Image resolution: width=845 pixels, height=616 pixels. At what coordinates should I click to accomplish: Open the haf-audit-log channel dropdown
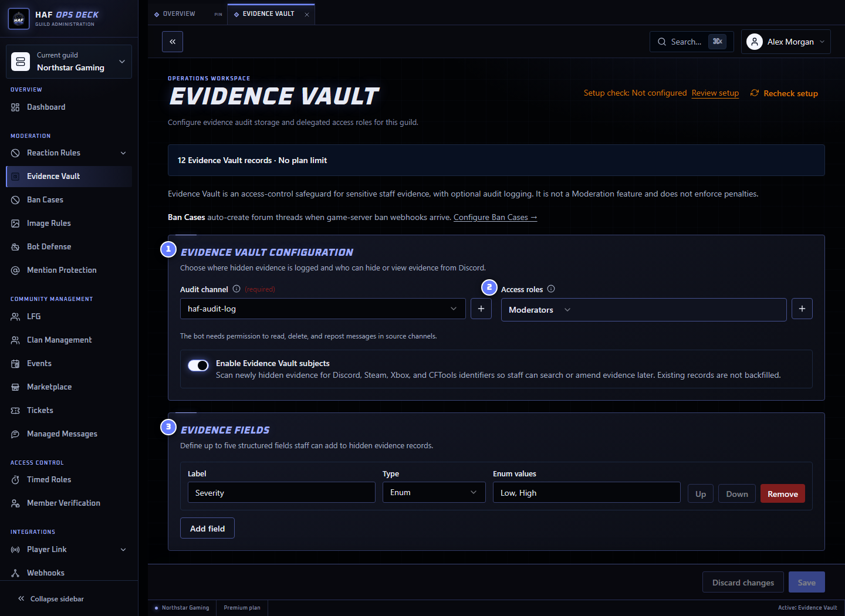point(323,309)
